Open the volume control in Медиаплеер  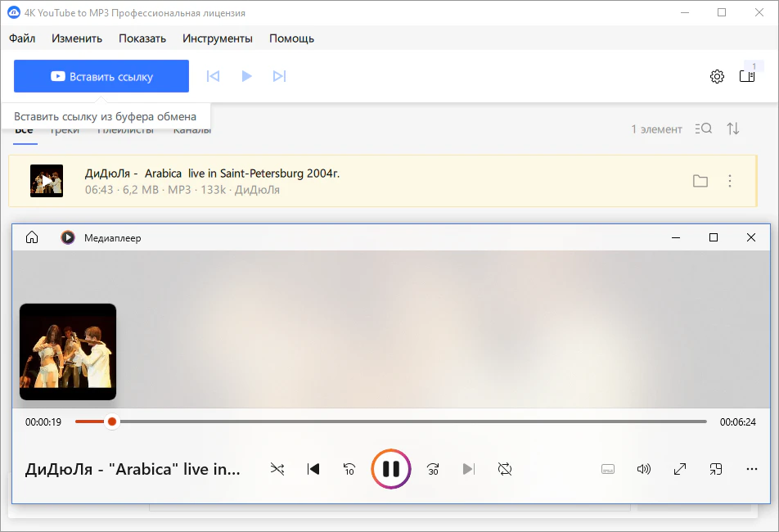(x=644, y=469)
